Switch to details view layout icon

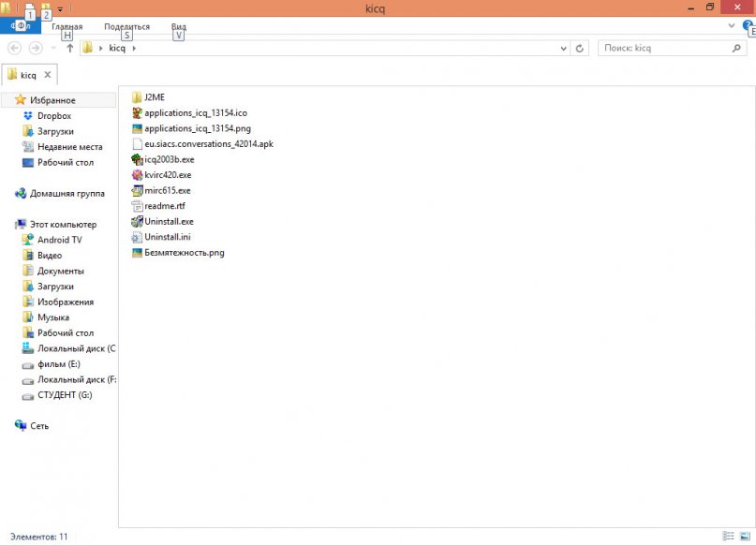(728, 536)
